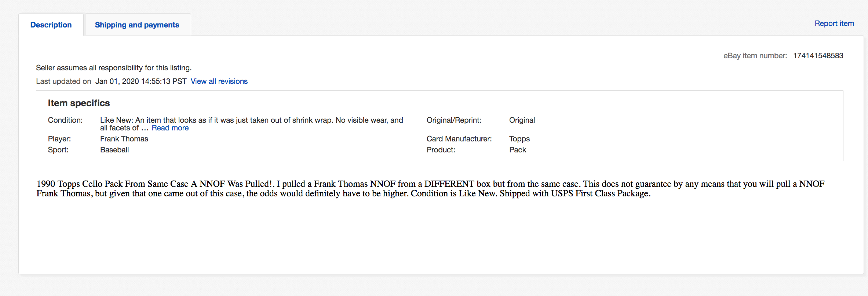Click the Condition label

[x=65, y=120]
